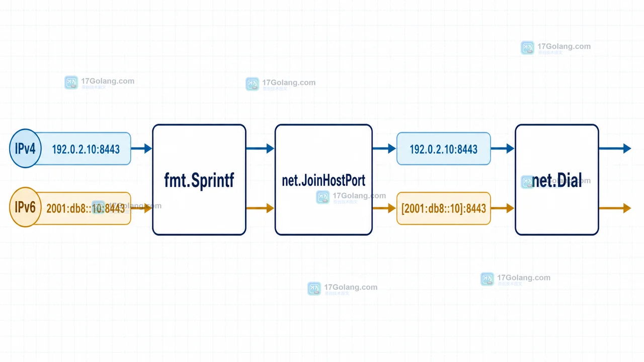
Task: Click the net.JoinHostPort box
Action: (x=324, y=179)
